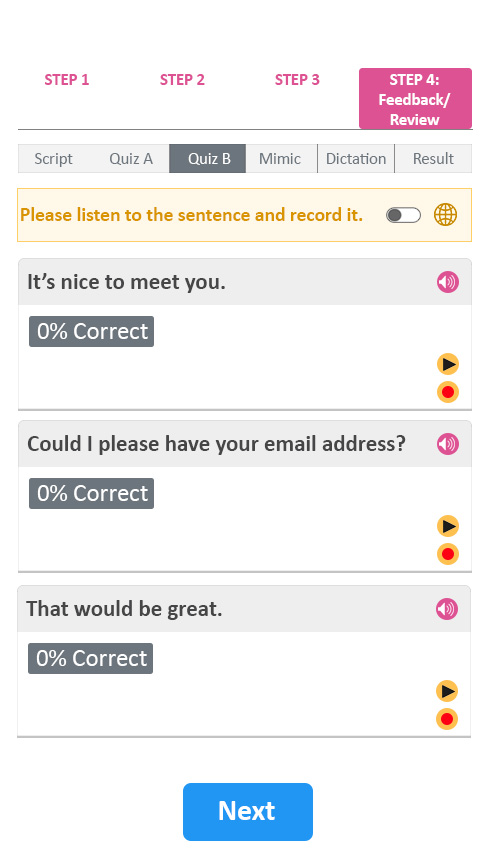The height and width of the screenshot is (864, 490).
Task: Select the Mimic tab
Action: tap(281, 159)
